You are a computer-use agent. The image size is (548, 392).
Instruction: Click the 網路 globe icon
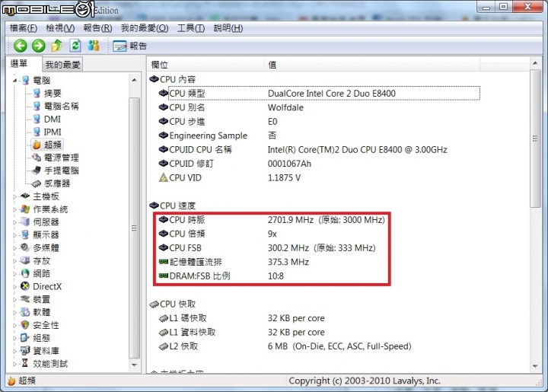pyautogui.click(x=25, y=273)
